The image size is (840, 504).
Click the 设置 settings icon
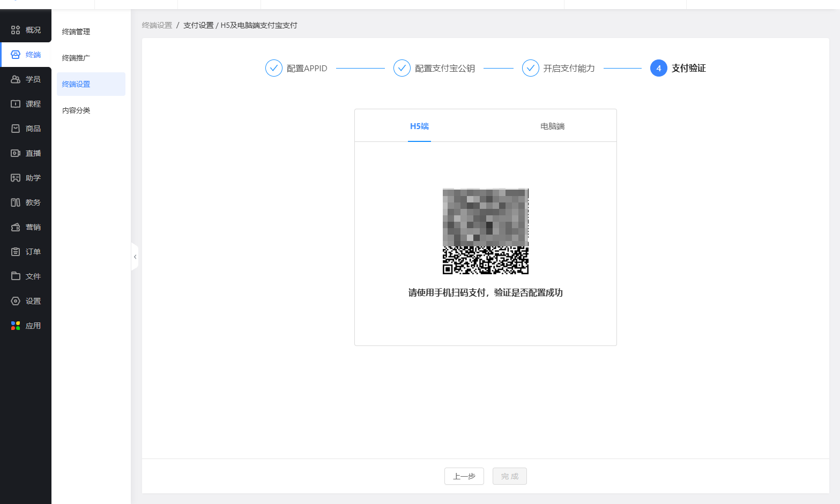[16, 301]
